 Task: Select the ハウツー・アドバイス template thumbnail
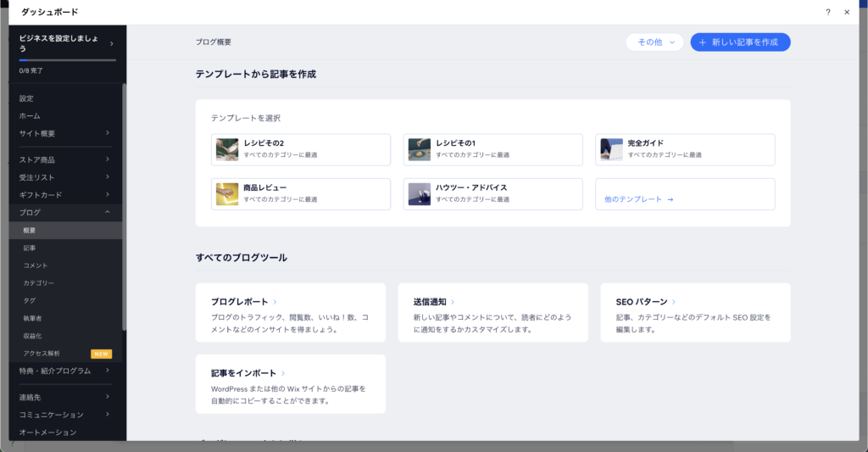pyautogui.click(x=419, y=194)
